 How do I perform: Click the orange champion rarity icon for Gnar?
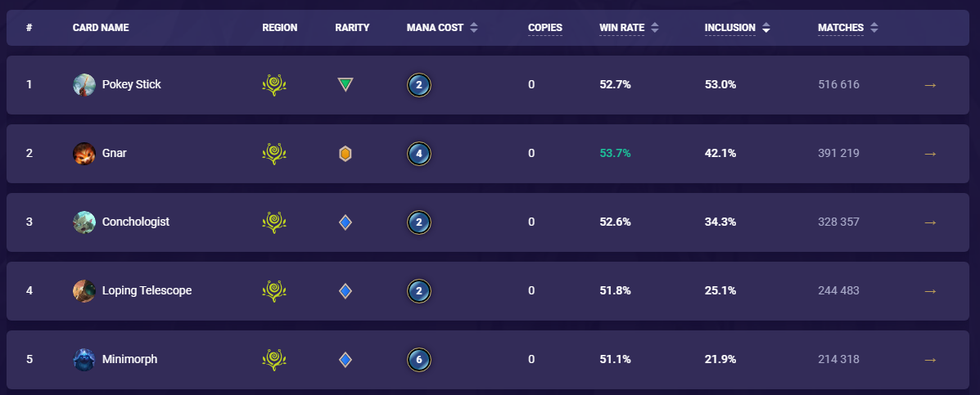[x=345, y=153]
